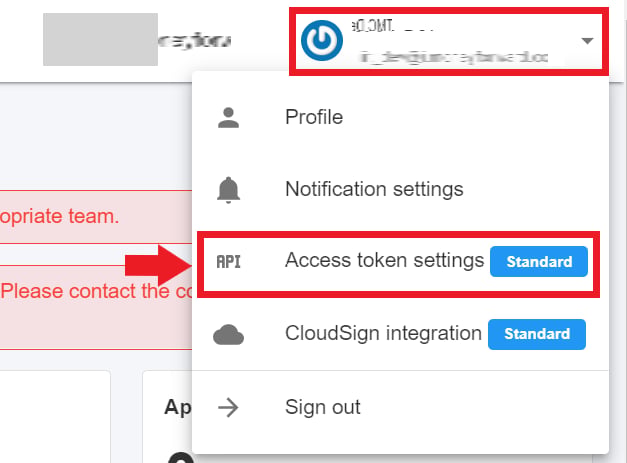This screenshot has width=627, height=463.
Task: Click Standard badge beside CloudSign integration
Action: [x=537, y=334]
